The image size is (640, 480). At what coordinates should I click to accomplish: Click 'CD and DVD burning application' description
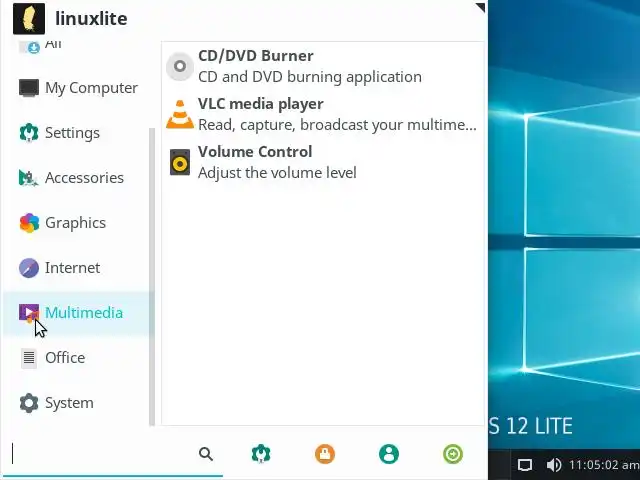tap(310, 77)
